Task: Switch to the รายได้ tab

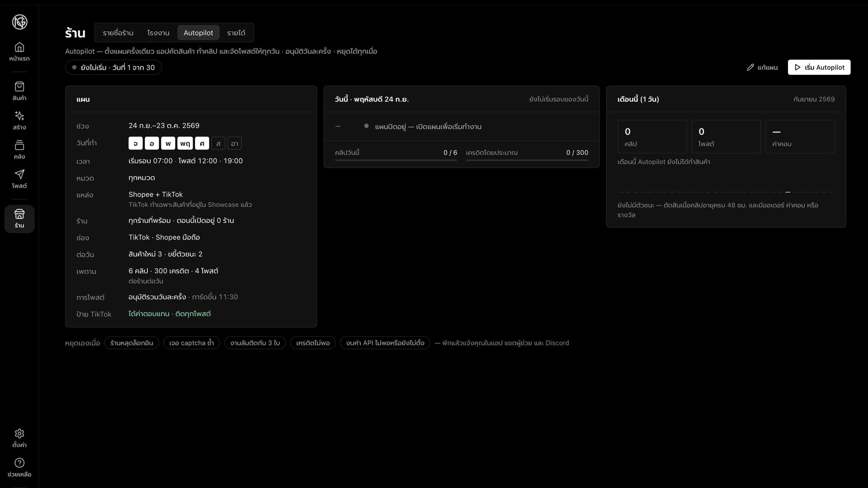Action: pos(236,33)
